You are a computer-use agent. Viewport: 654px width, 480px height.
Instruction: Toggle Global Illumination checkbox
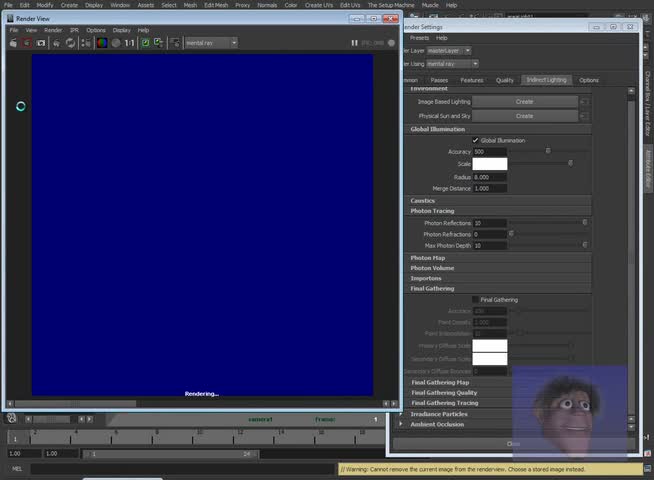475,140
